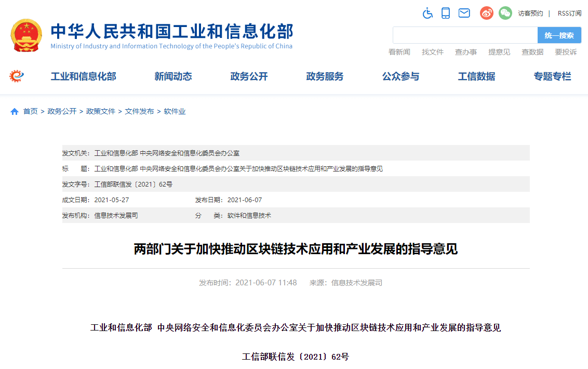Click the email envelope icon
Screen dimensions: 588x369
click(464, 13)
